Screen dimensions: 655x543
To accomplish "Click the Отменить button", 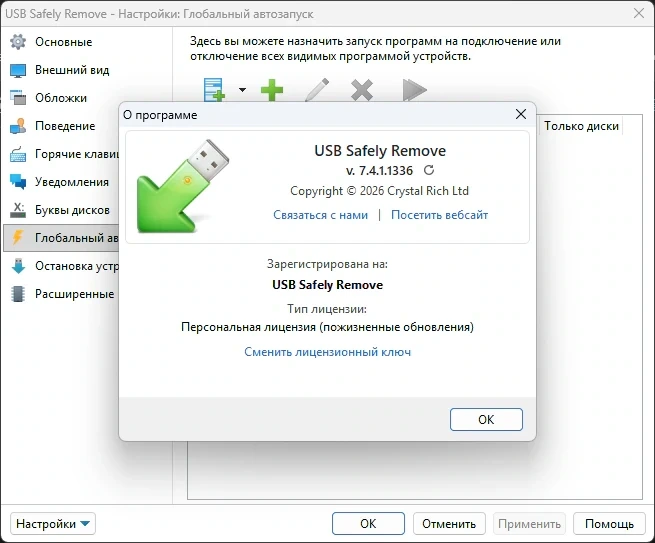I will [449, 524].
